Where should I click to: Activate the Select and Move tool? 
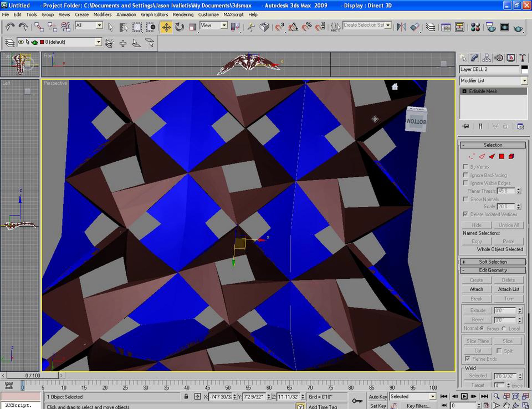click(166, 27)
